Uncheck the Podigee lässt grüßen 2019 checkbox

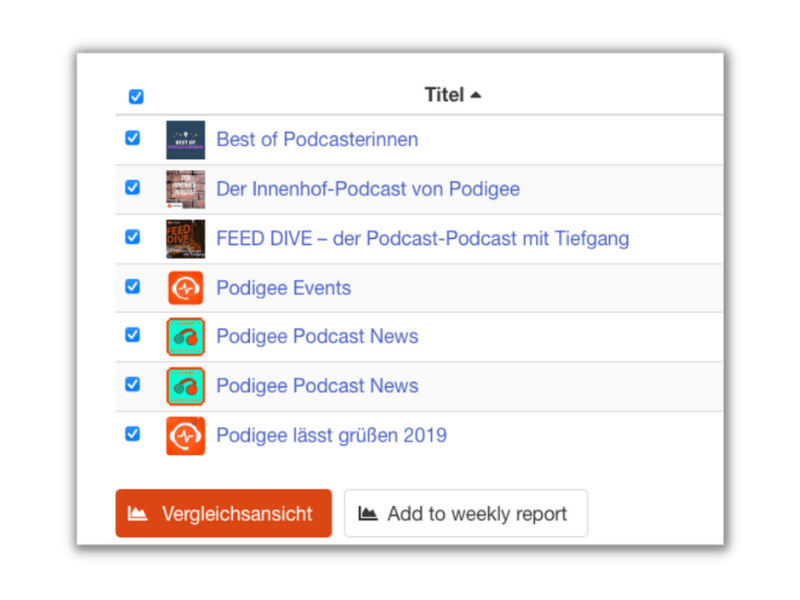tap(133, 434)
